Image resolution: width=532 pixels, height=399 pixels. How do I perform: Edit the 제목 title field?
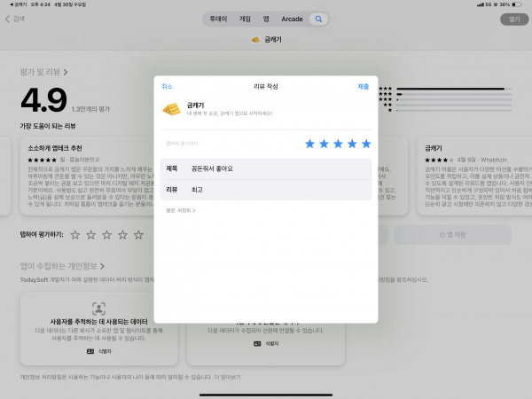(x=266, y=168)
